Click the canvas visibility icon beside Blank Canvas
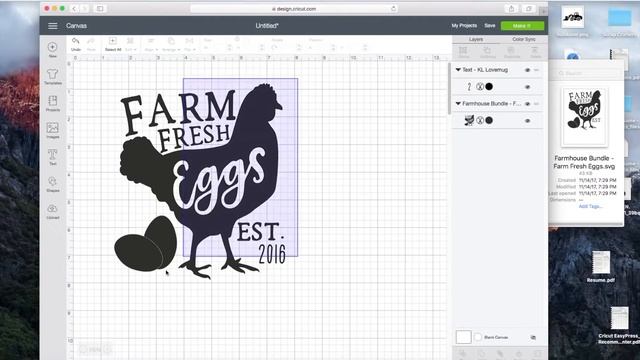 click(x=533, y=338)
